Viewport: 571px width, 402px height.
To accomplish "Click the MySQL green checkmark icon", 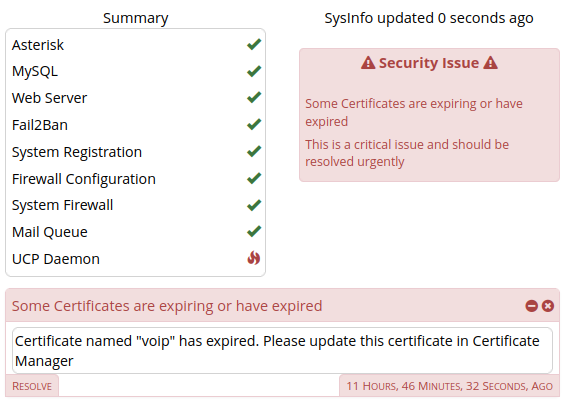I will [x=254, y=71].
